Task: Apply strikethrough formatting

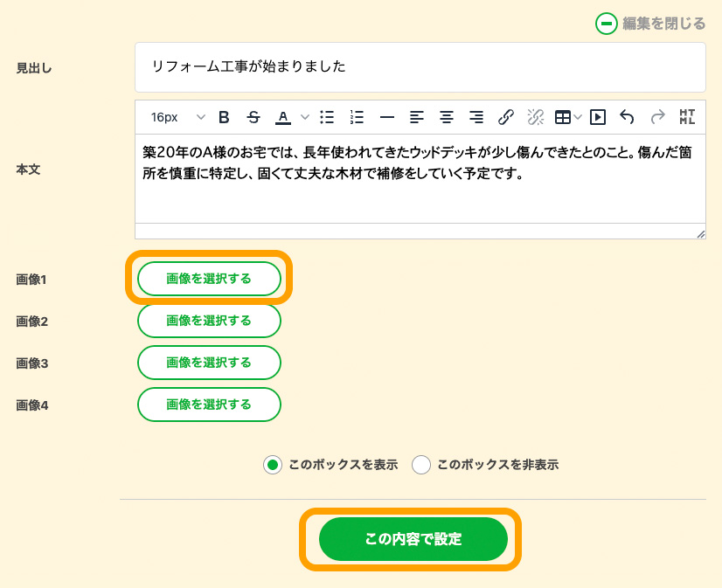Action: click(x=253, y=117)
